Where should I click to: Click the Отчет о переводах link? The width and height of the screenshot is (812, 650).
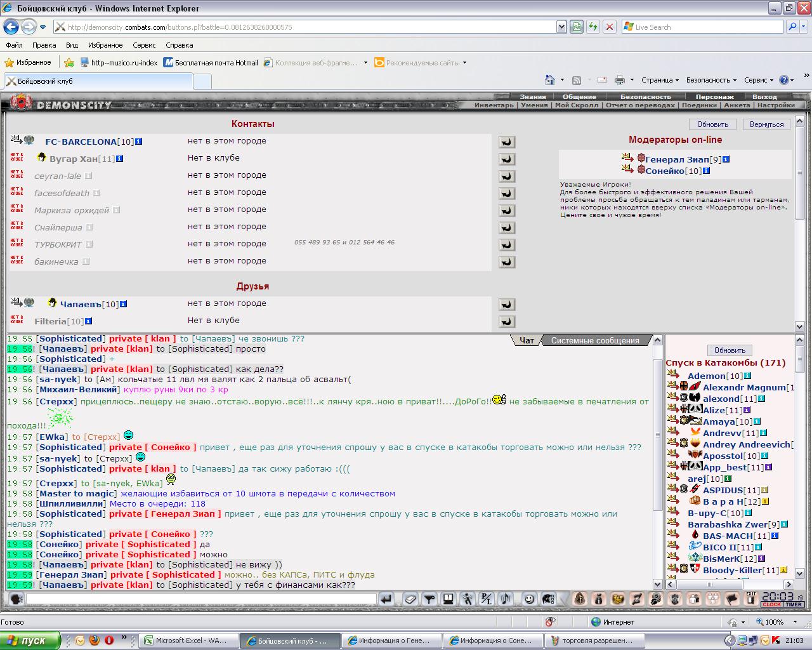pos(640,105)
